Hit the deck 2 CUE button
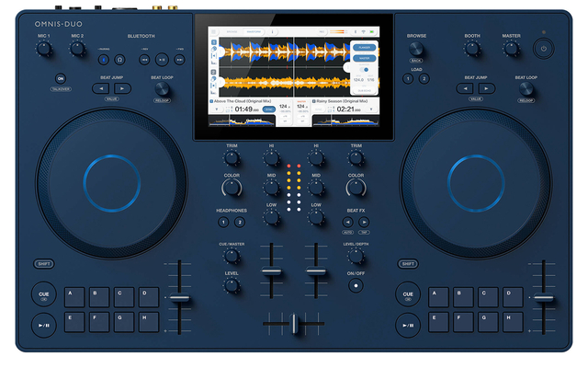The height and width of the screenshot is (368, 588). coord(408,294)
